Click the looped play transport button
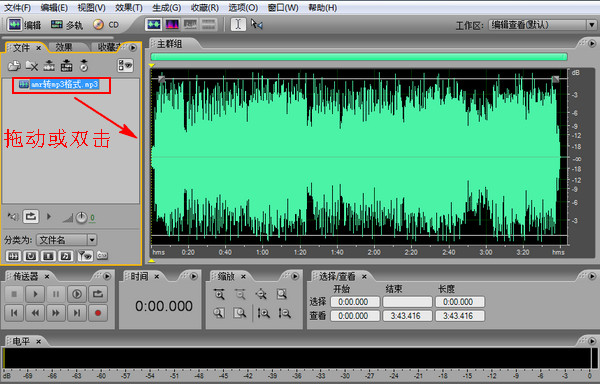600x384 pixels. 98,294
